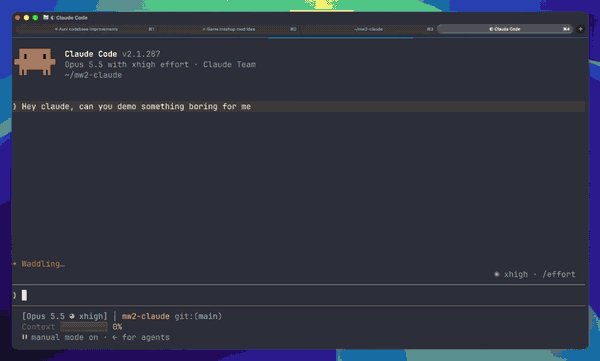Click the "git:(main)" branch text
This screenshot has height=361, width=600.
point(198,316)
